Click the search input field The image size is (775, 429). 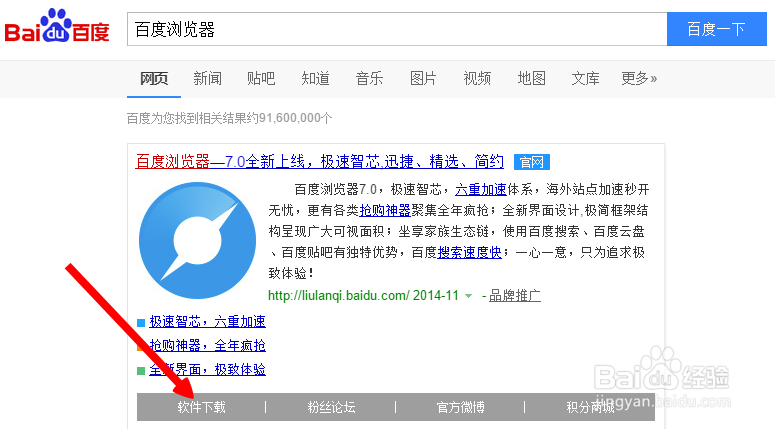tap(397, 29)
